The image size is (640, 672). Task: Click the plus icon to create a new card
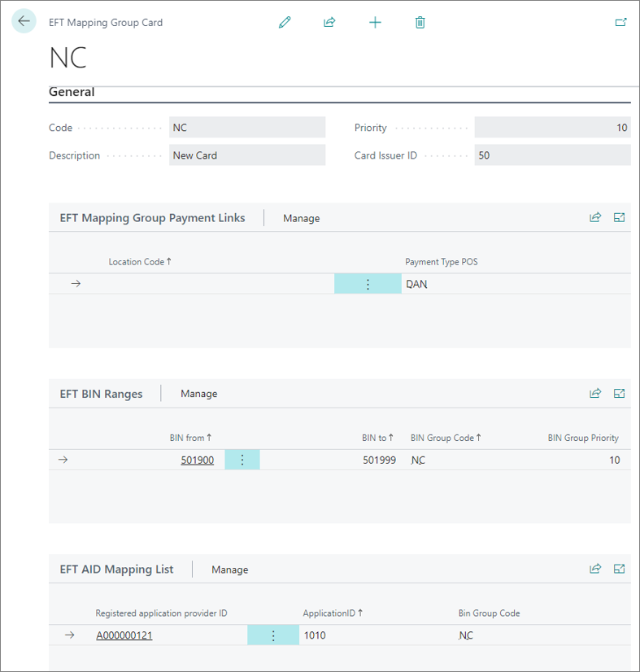tap(375, 22)
